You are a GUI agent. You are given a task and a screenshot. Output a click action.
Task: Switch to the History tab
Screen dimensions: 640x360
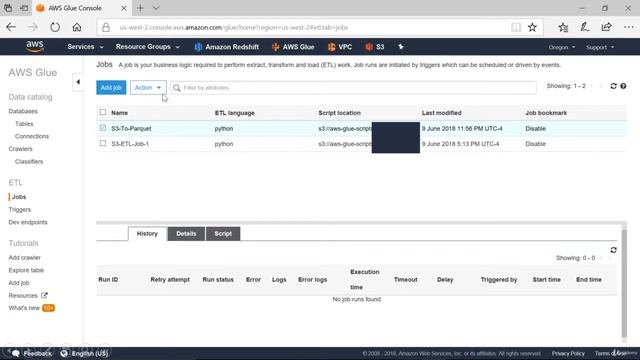pyautogui.click(x=147, y=233)
